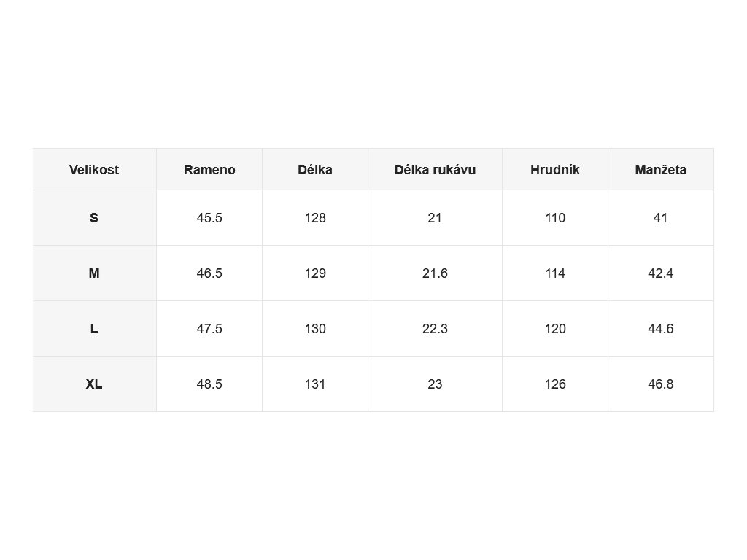
Task: Click the 45.5 shoulder value cell
Action: tap(209, 218)
